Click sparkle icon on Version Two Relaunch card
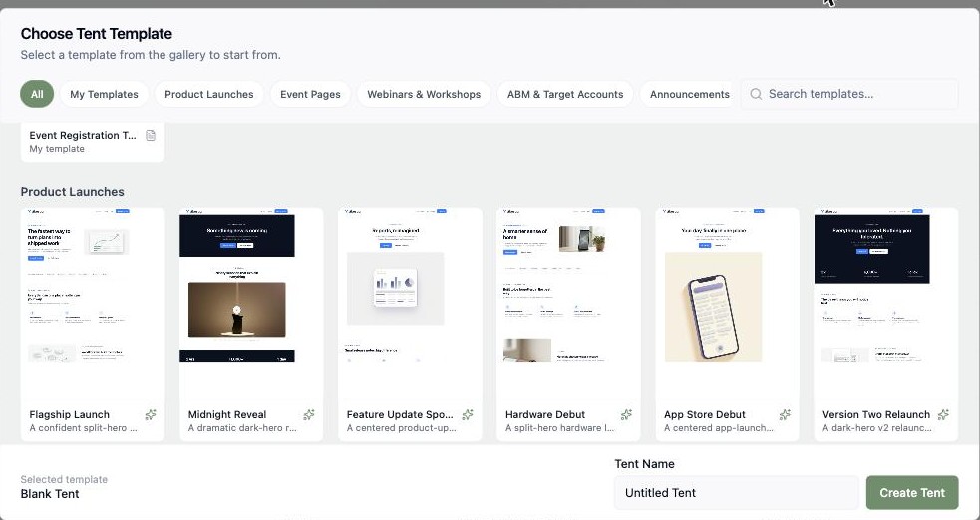This screenshot has width=980, height=520. [944, 414]
